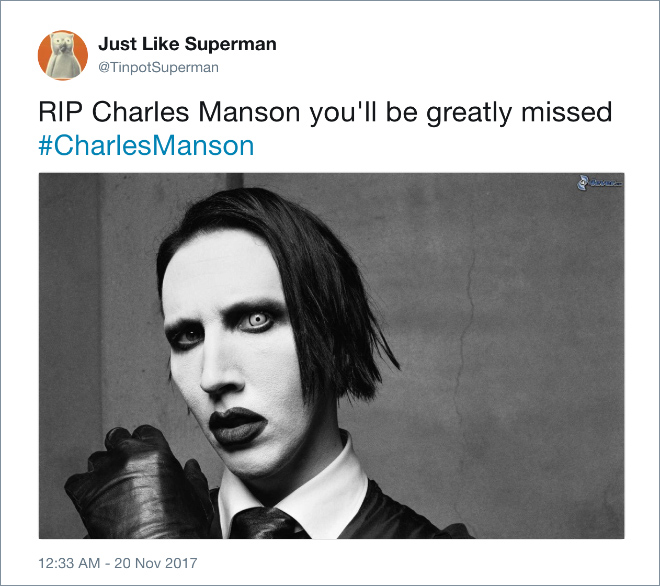Viewport: 660px width, 586px height.
Task: Open the owl profile avatar
Action: pos(63,55)
